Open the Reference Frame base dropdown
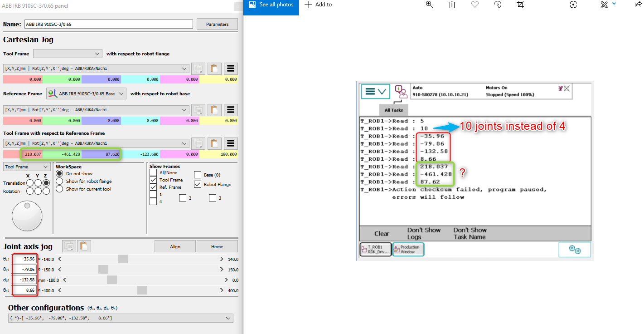 (87, 94)
